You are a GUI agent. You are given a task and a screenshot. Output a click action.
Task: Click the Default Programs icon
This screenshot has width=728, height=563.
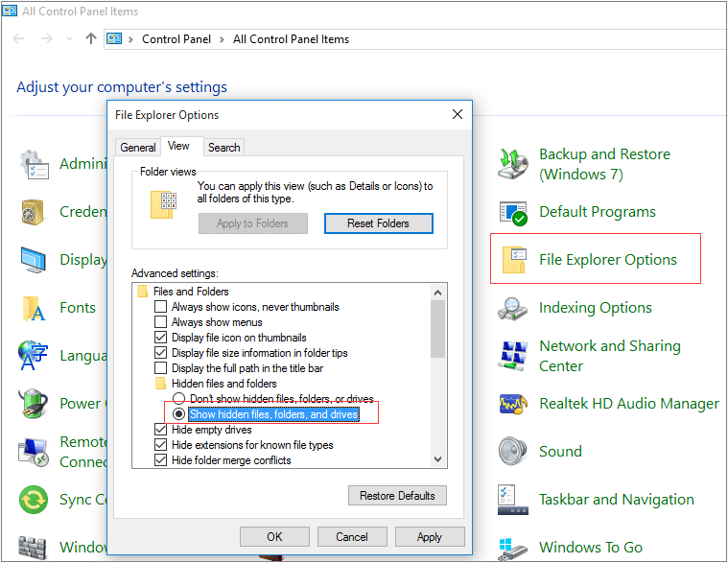click(514, 212)
